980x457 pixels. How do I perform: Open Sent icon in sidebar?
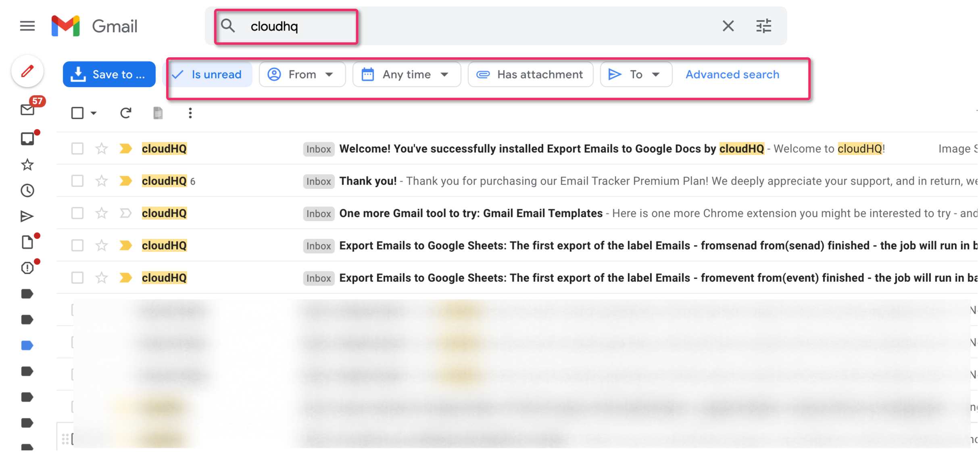coord(27,216)
